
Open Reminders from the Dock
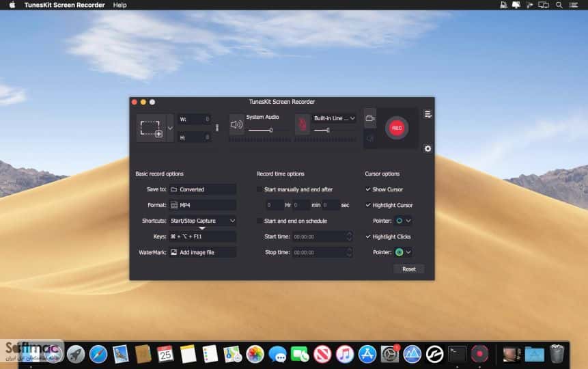click(210, 354)
